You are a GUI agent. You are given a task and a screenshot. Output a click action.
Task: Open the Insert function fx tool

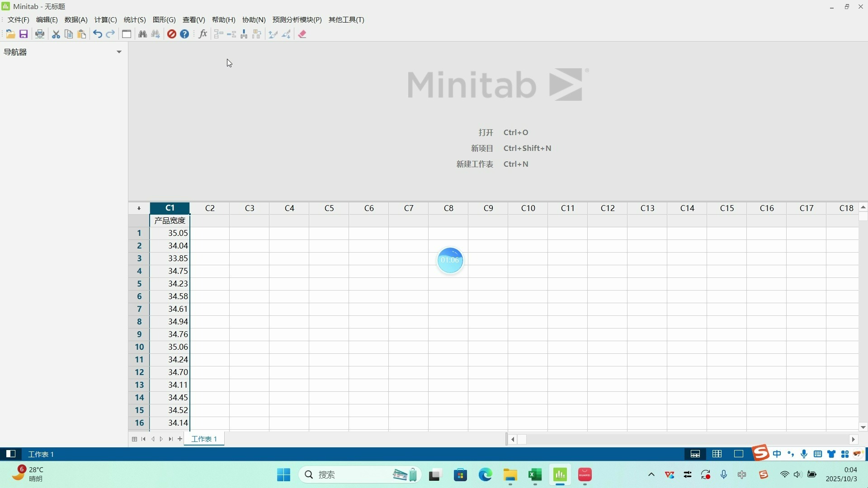pyautogui.click(x=203, y=34)
